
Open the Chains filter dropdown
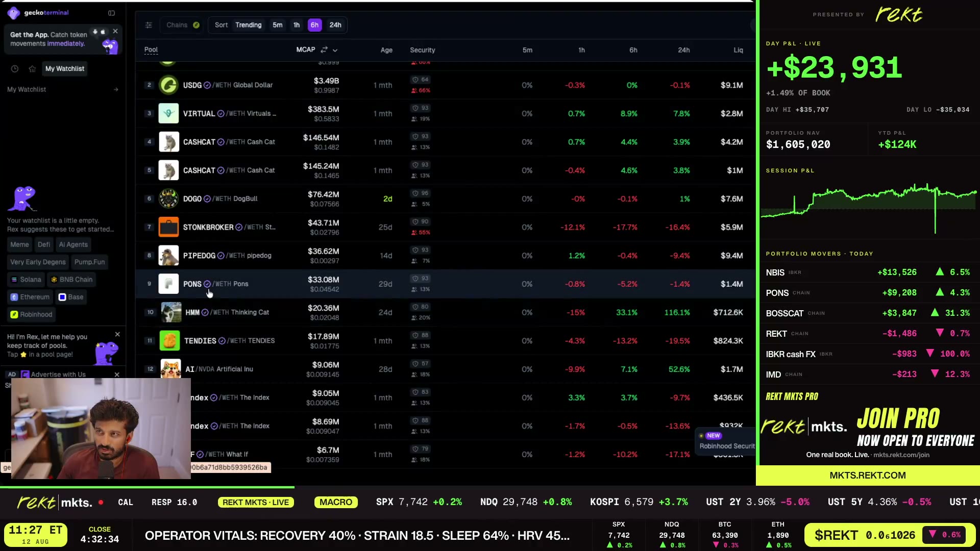(x=183, y=25)
